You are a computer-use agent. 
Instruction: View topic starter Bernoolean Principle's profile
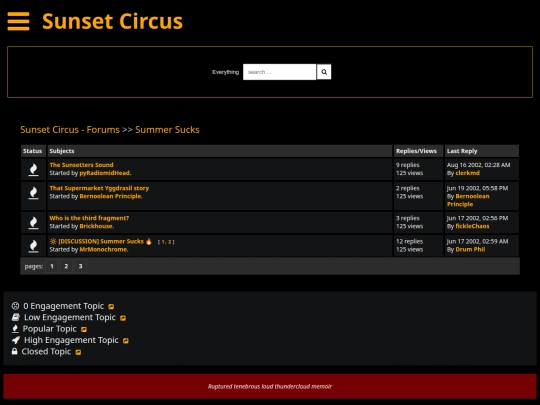111,196
